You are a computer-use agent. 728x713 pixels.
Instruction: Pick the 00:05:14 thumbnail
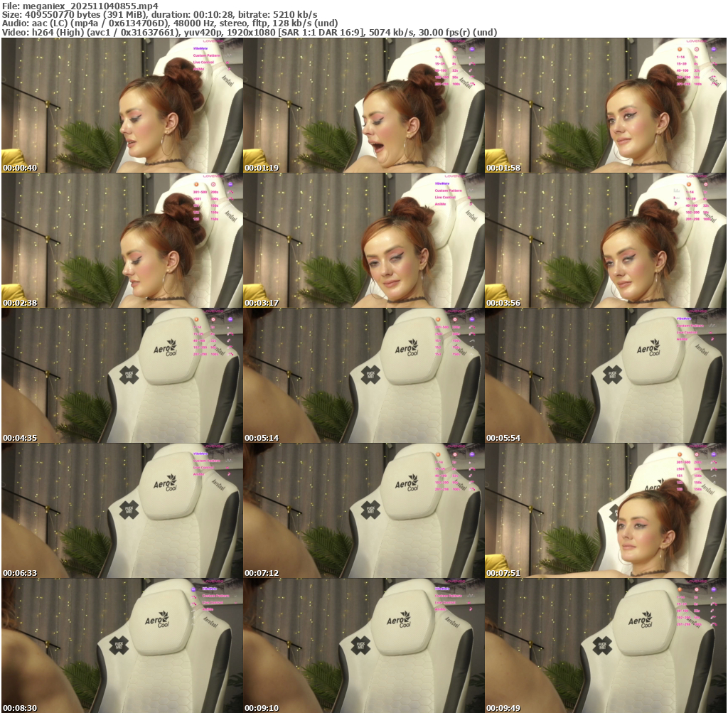(x=364, y=375)
